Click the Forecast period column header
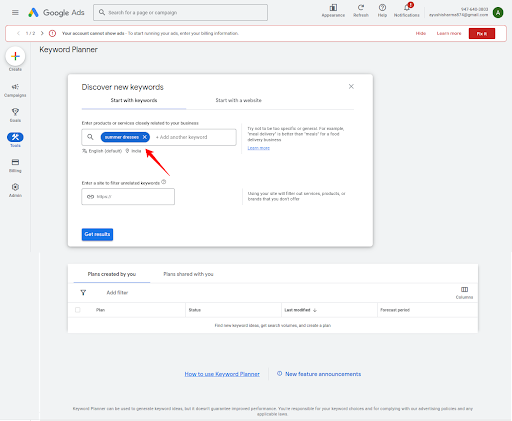 pos(395,310)
